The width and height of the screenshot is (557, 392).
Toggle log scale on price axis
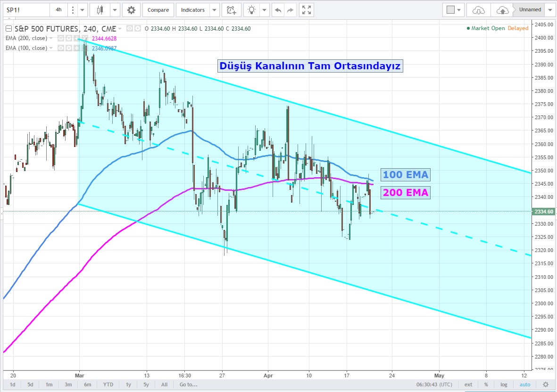504,384
